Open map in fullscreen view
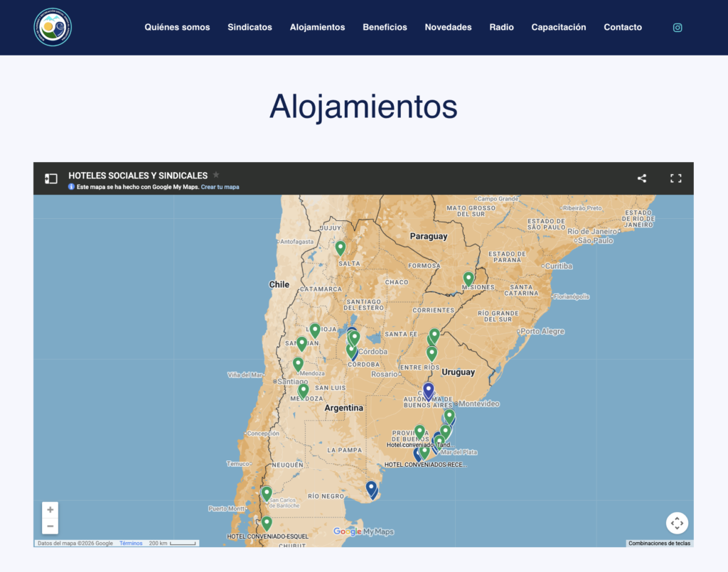The image size is (728, 572). pos(676,178)
